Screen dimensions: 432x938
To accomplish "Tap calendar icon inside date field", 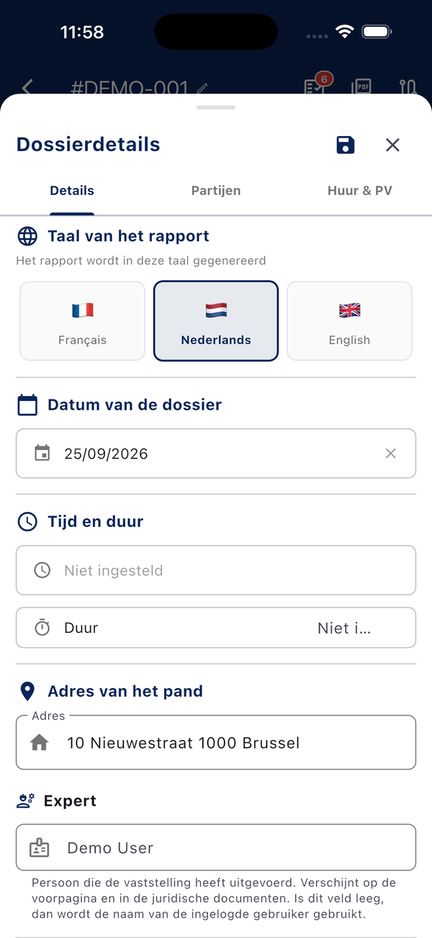I will [x=42, y=453].
